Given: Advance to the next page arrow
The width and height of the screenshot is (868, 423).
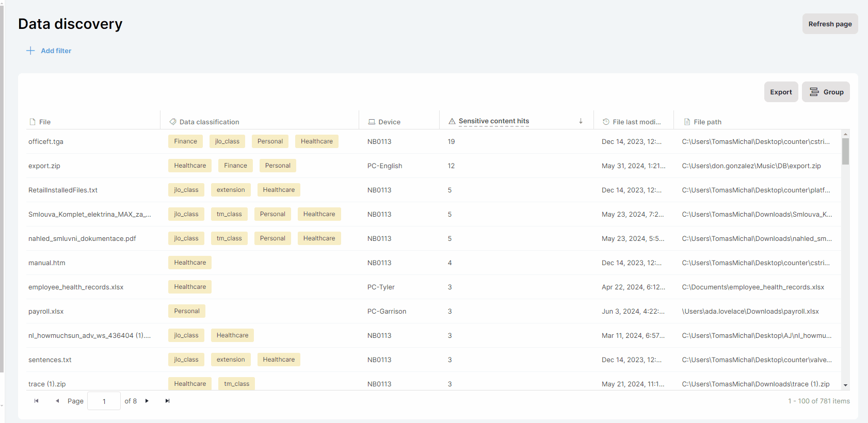Looking at the screenshot, I should click(x=147, y=401).
